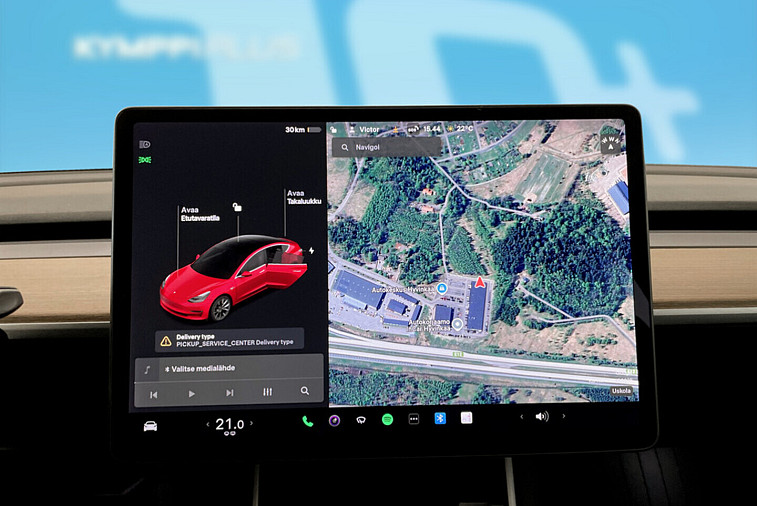757x506 pixels.
Task: Tap the speaker volume icon
Action: 541,417
